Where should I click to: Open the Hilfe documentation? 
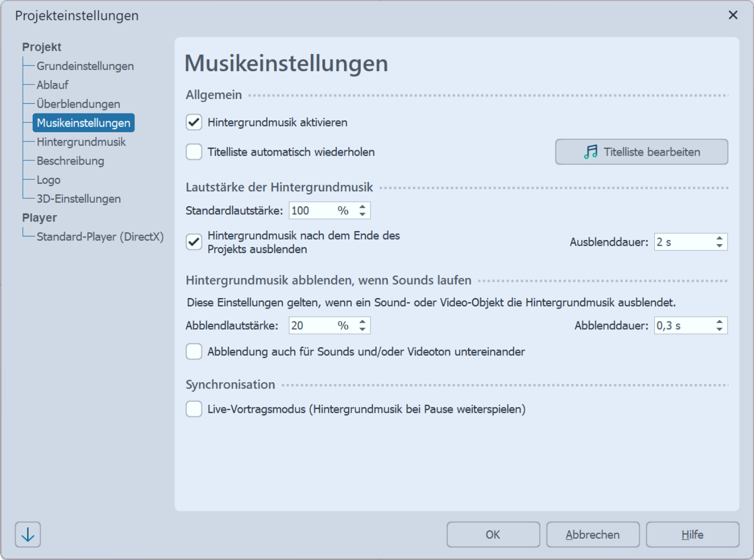click(x=692, y=534)
